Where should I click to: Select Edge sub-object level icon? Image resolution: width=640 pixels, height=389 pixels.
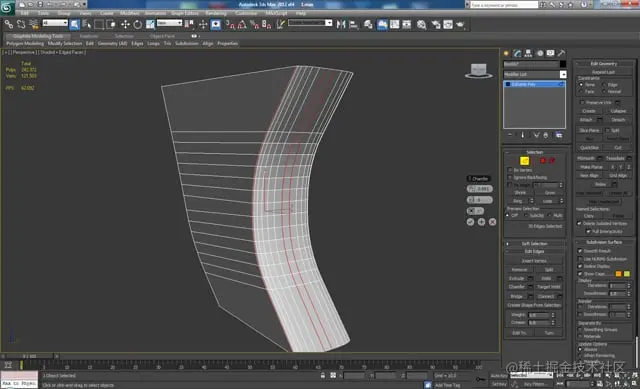[x=524, y=161]
